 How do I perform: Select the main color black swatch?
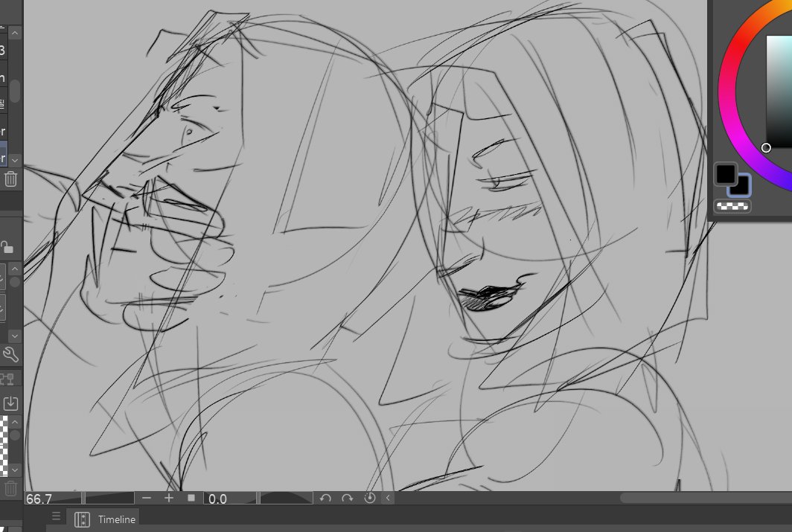point(726,174)
